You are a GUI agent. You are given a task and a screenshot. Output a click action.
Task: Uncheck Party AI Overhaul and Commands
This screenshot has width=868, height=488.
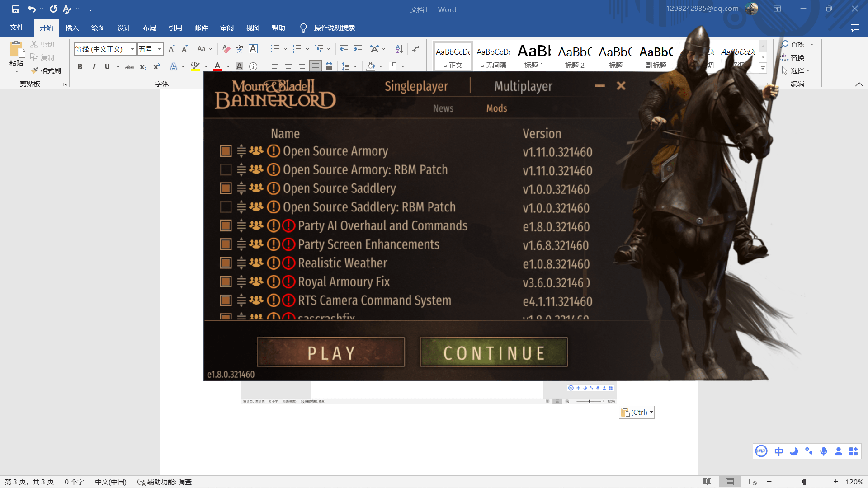pos(226,225)
